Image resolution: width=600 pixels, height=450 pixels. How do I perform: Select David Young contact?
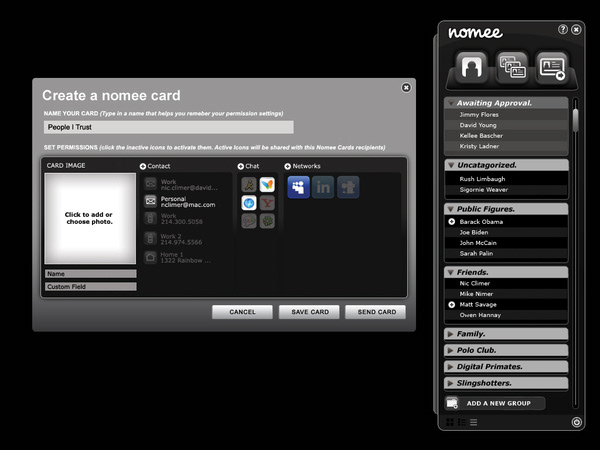pos(506,125)
